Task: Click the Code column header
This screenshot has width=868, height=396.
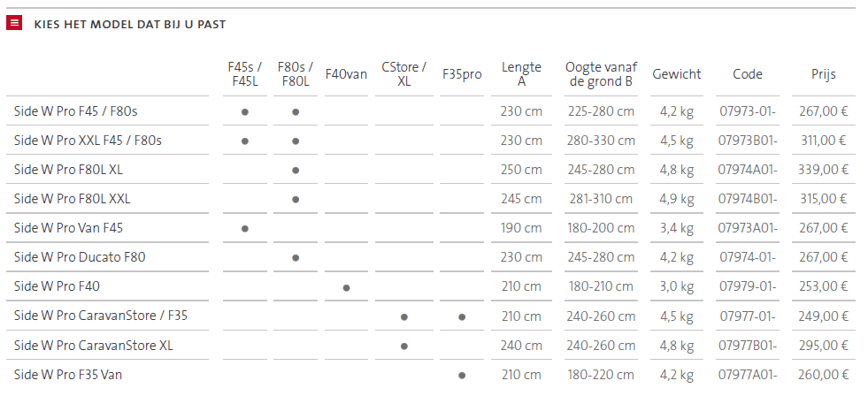Action: click(x=748, y=74)
